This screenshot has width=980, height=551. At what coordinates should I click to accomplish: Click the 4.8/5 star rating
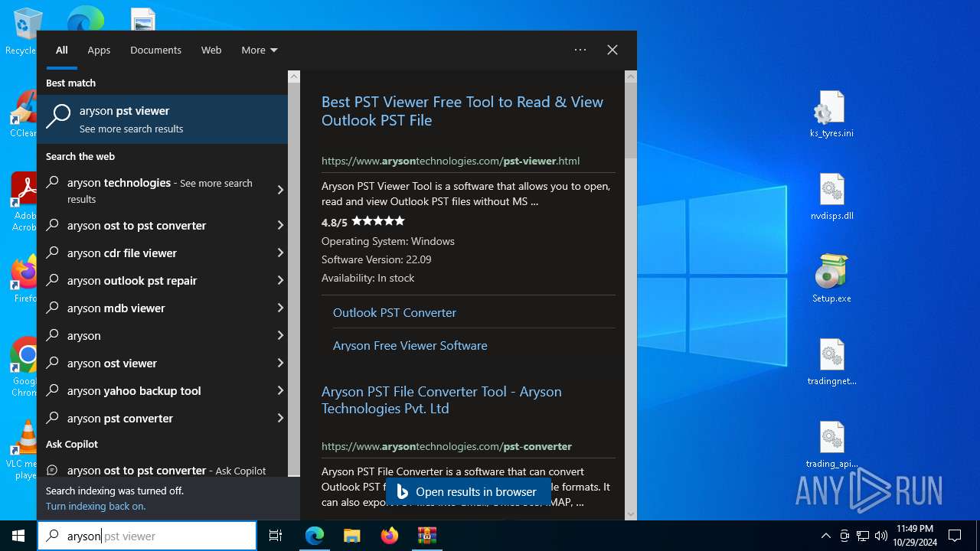click(x=363, y=222)
